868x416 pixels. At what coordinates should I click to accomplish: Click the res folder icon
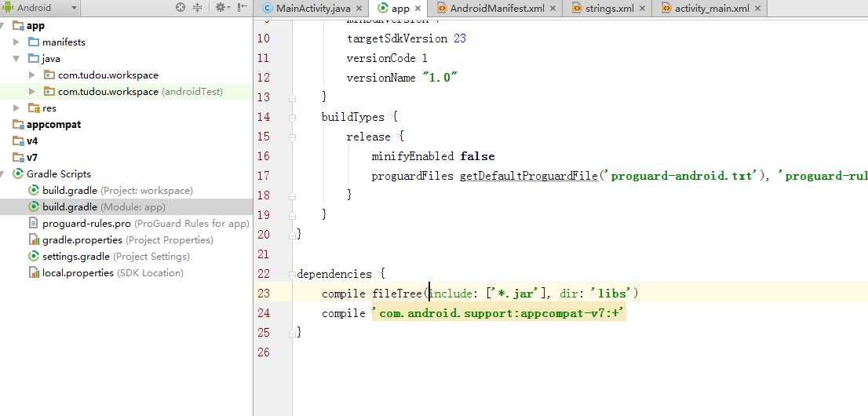pos(34,108)
